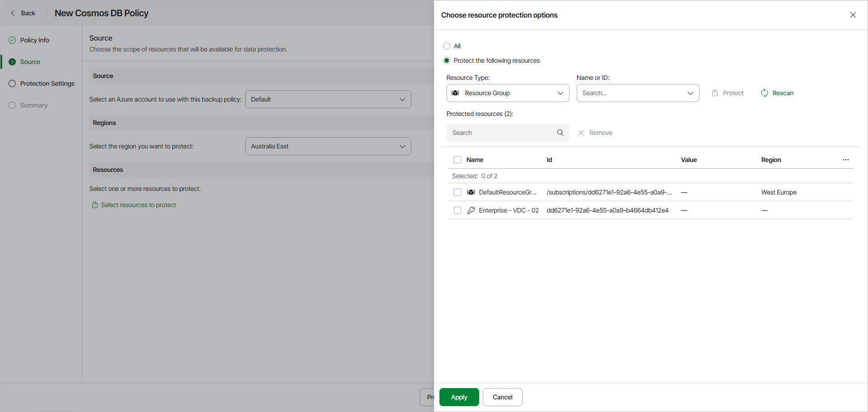Expand the Name or ID search dropdown

click(690, 93)
